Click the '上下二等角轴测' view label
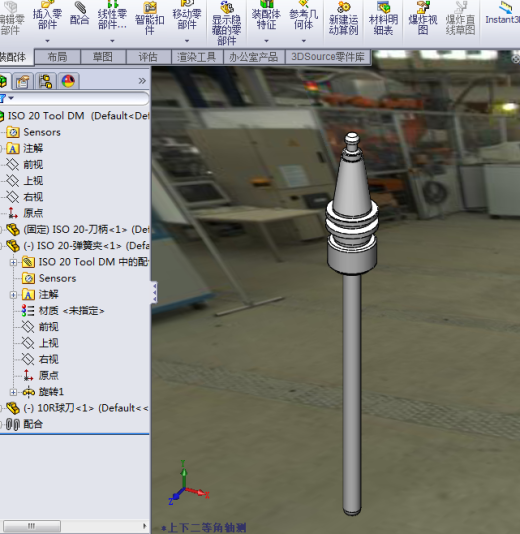The image size is (520, 534). tap(204, 528)
